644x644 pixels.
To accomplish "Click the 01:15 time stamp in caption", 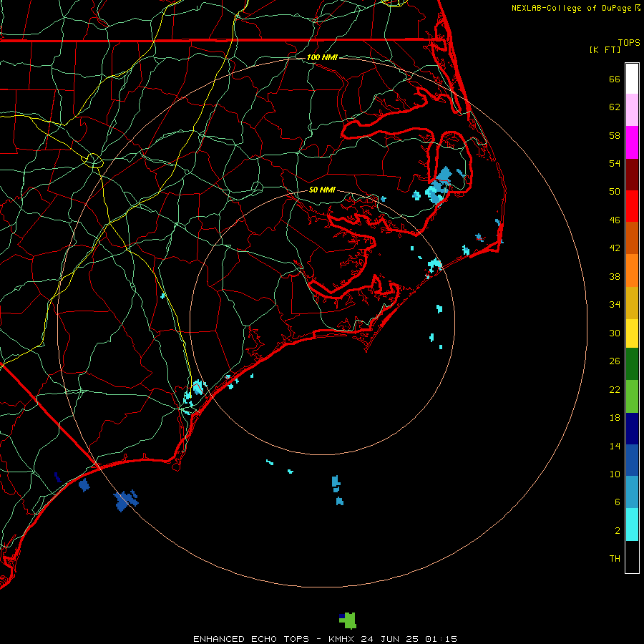I will coord(441,639).
